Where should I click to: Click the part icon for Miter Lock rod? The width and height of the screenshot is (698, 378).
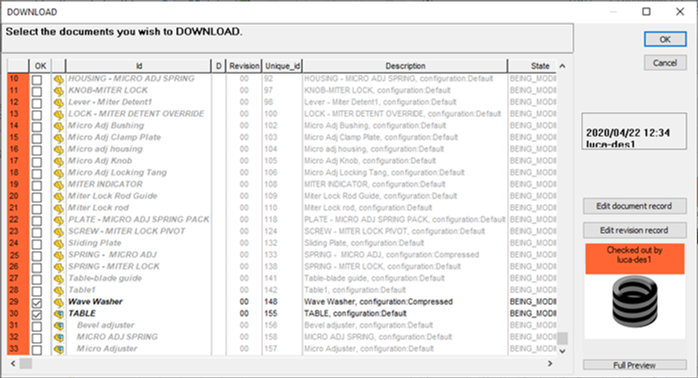58,208
